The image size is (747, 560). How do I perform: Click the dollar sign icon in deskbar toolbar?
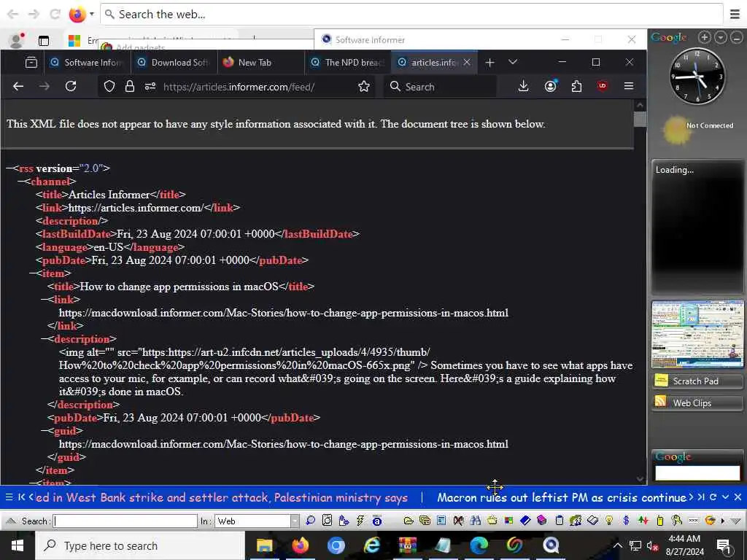coord(626,521)
